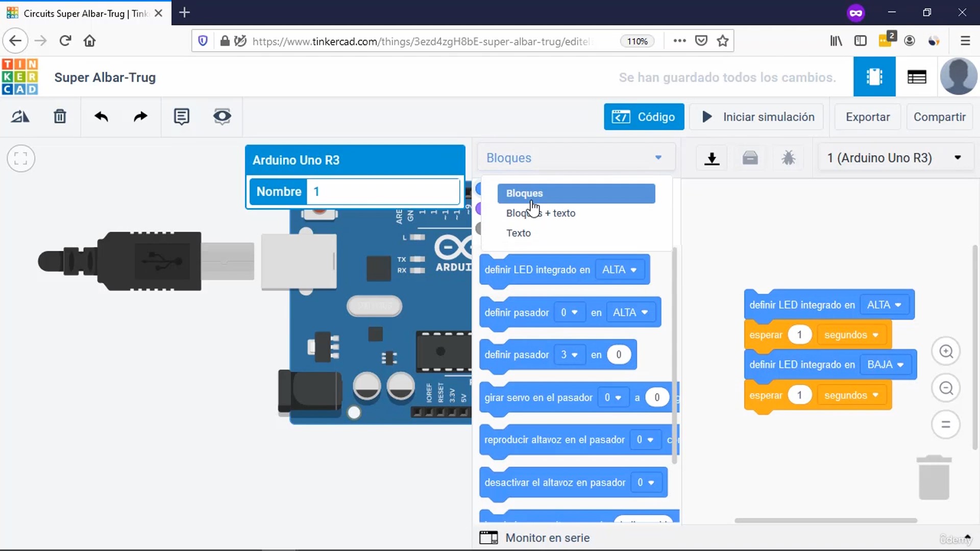
Task: Edit value 0 in definir pasador 3 block
Action: tap(619, 355)
